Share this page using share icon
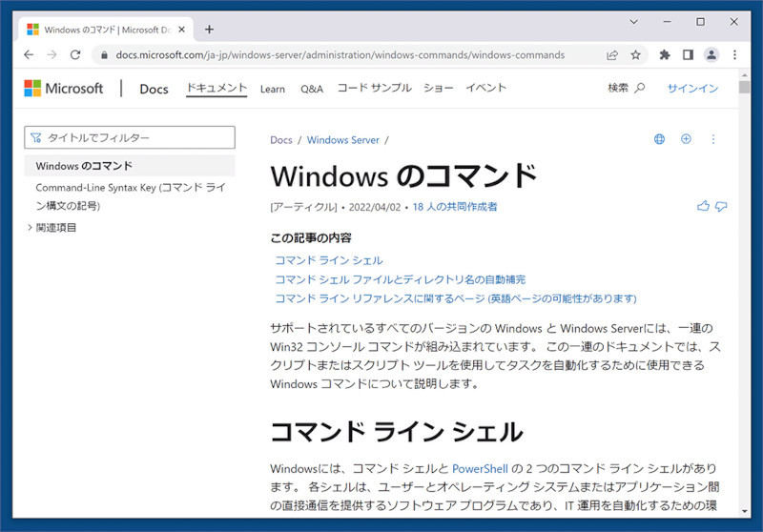763x532 pixels. coord(612,55)
